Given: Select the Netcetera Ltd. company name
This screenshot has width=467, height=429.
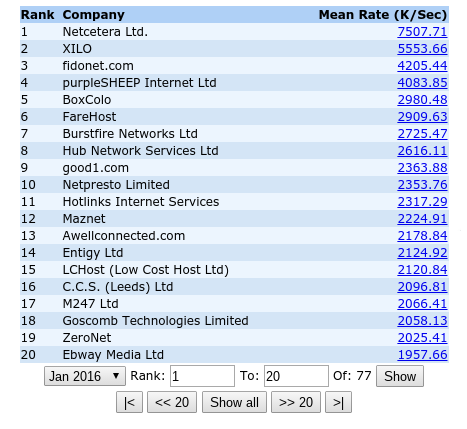Looking at the screenshot, I should coord(105,32).
